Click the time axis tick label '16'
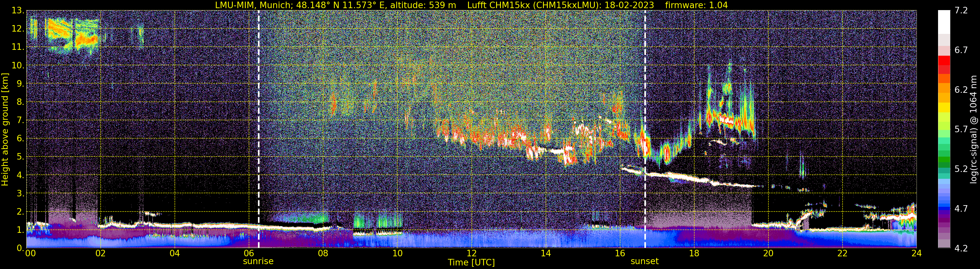 point(620,253)
